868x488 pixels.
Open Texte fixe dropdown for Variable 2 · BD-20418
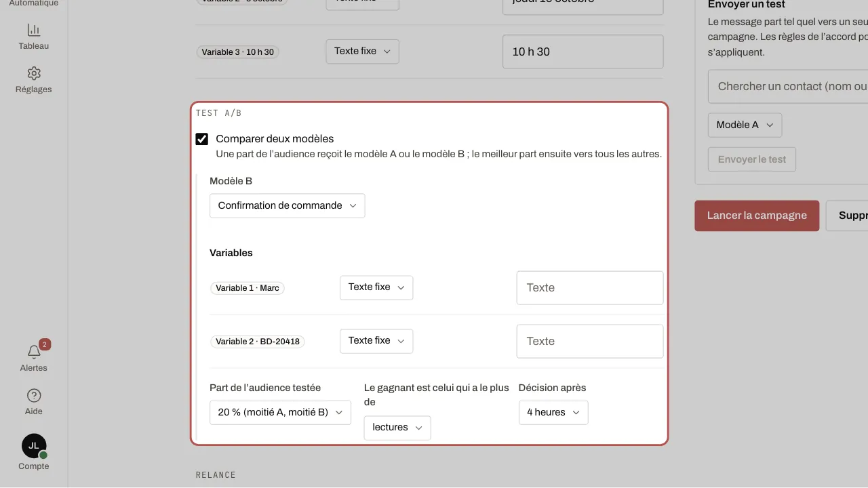coord(376,341)
